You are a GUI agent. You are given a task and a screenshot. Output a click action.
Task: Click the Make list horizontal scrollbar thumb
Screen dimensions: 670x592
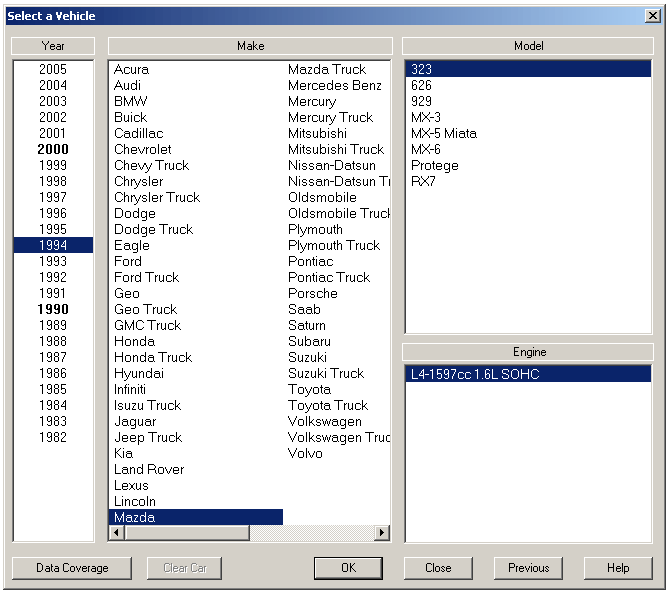click(x=187, y=533)
